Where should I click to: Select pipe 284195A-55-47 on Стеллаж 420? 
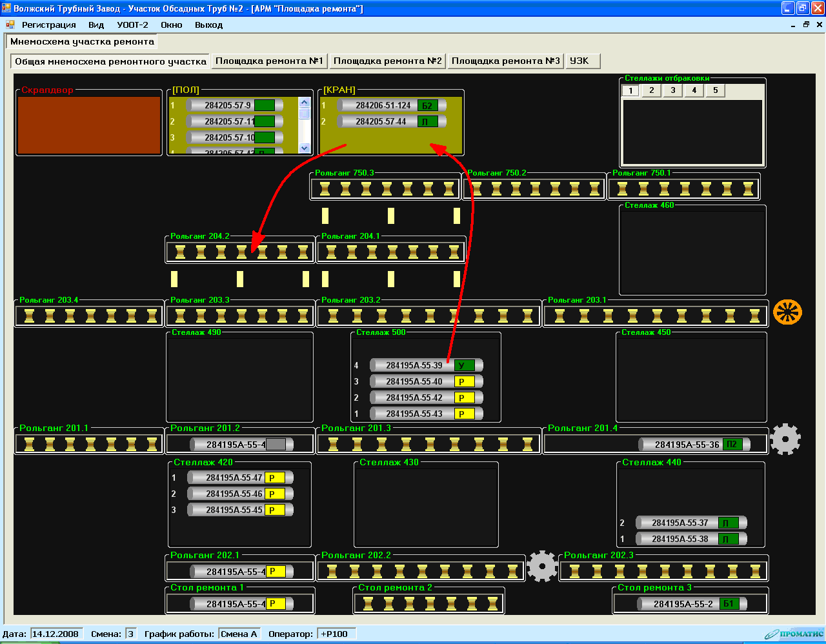coord(234,478)
